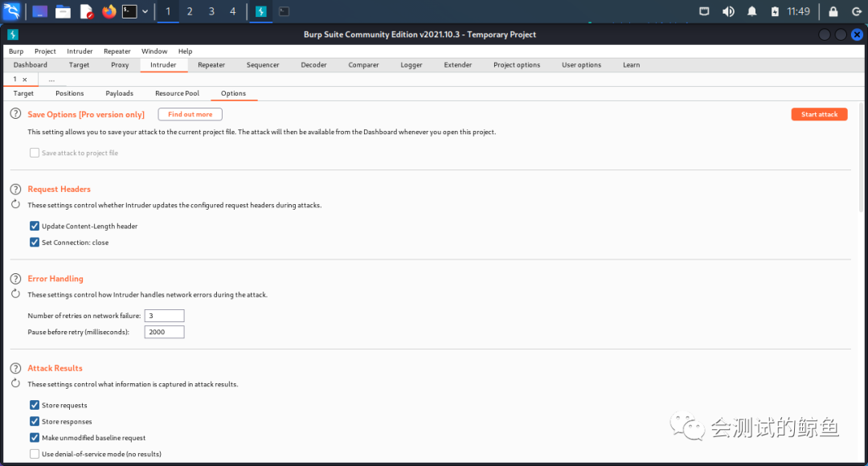Open the Help menu
The image size is (868, 466).
pyautogui.click(x=185, y=51)
